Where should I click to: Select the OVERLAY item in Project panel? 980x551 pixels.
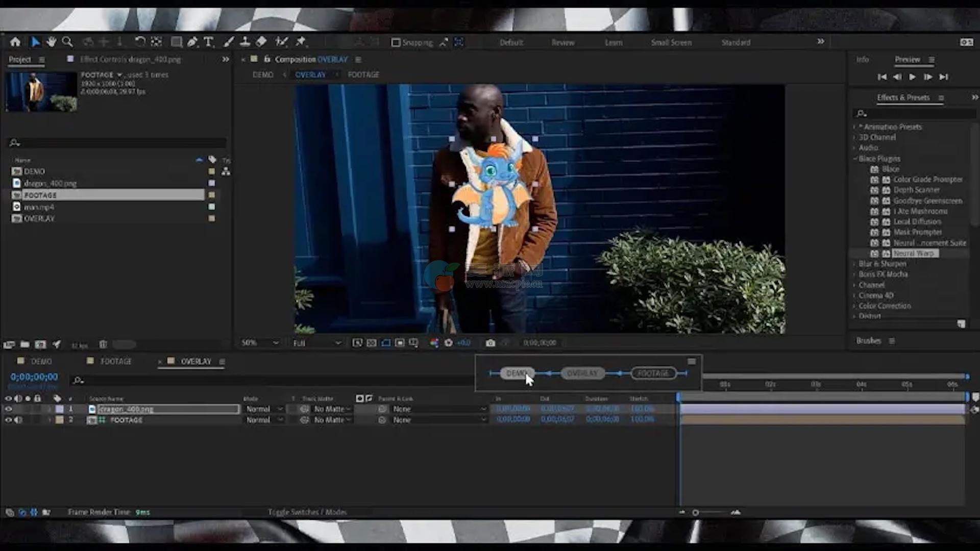[39, 218]
